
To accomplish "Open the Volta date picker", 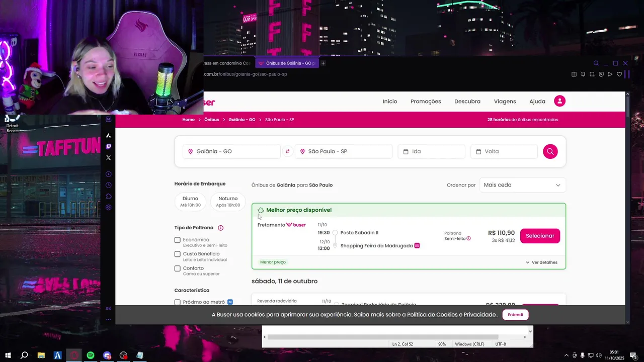I will (x=504, y=151).
